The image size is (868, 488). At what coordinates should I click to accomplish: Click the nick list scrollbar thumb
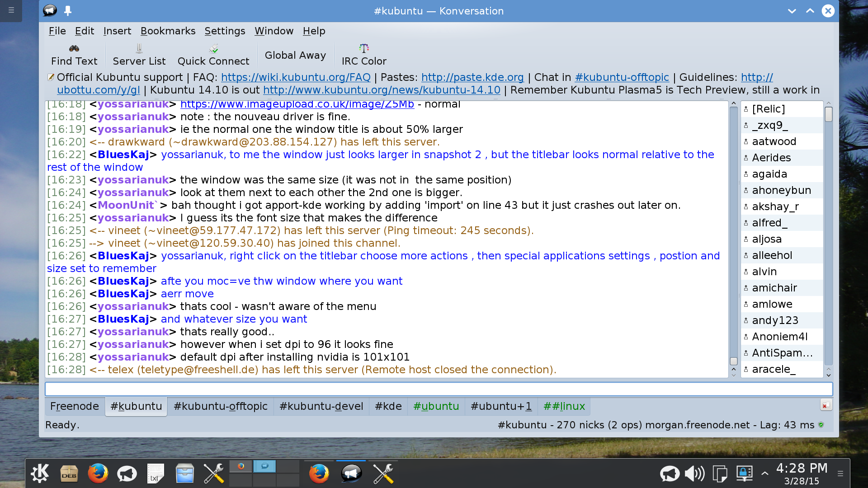(x=828, y=114)
